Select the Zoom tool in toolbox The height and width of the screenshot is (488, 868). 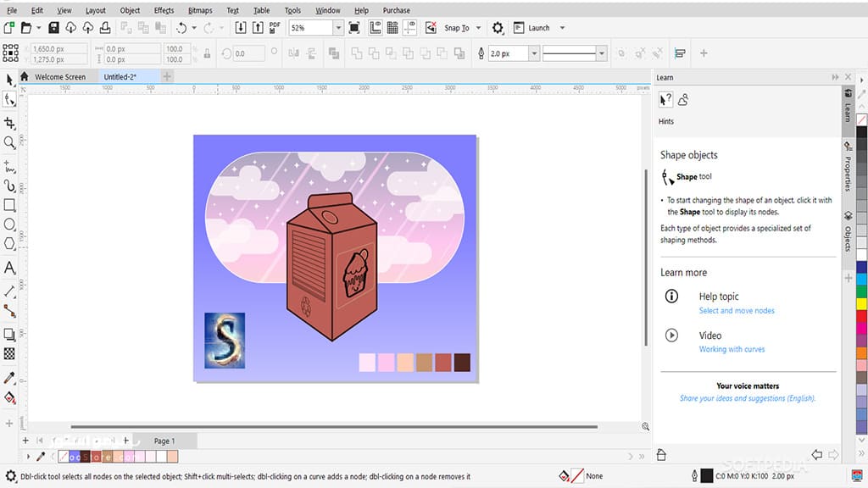click(x=9, y=142)
